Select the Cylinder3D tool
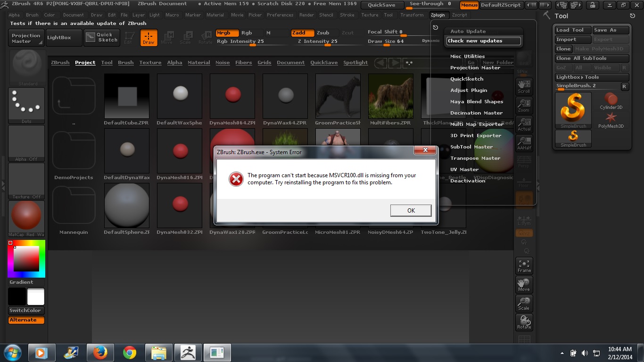The width and height of the screenshot is (644, 362). pos(611,101)
